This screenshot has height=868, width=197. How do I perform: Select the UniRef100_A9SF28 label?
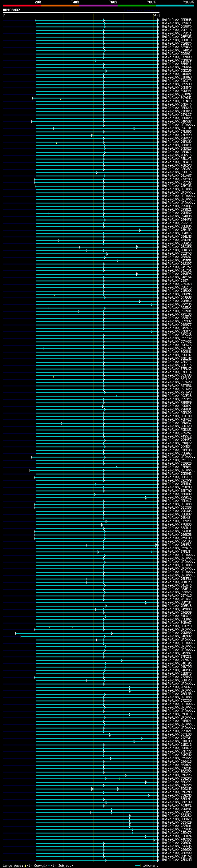177,396
